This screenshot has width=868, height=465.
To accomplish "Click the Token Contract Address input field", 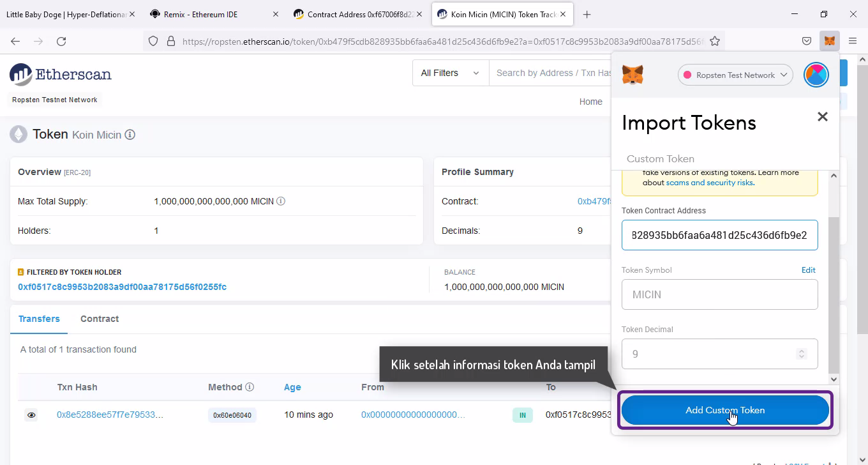I will [719, 235].
